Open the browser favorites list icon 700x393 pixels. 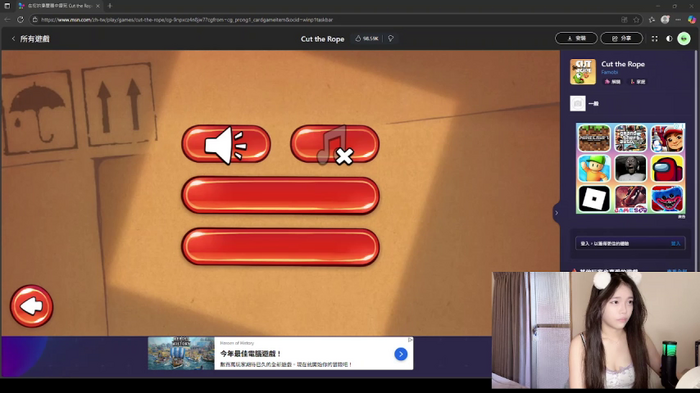tap(652, 20)
